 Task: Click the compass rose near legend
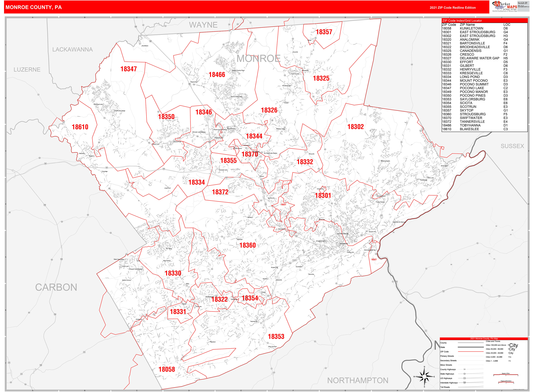tap(424, 376)
